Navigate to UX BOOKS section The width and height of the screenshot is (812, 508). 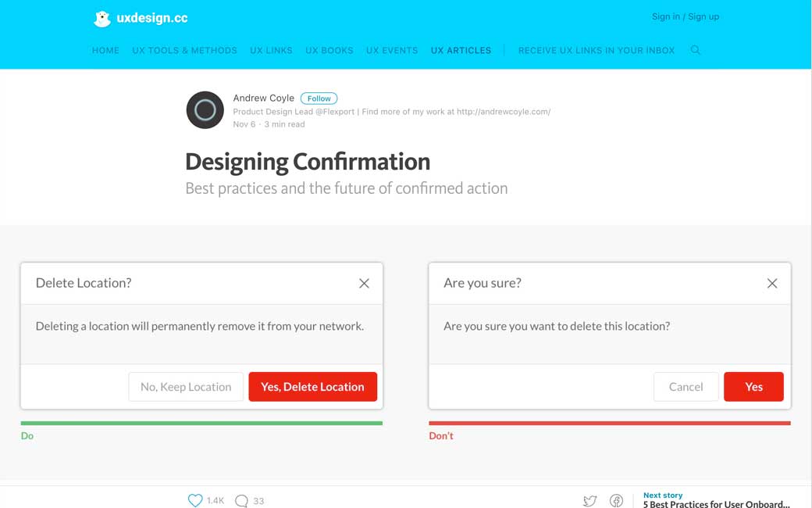[329, 50]
